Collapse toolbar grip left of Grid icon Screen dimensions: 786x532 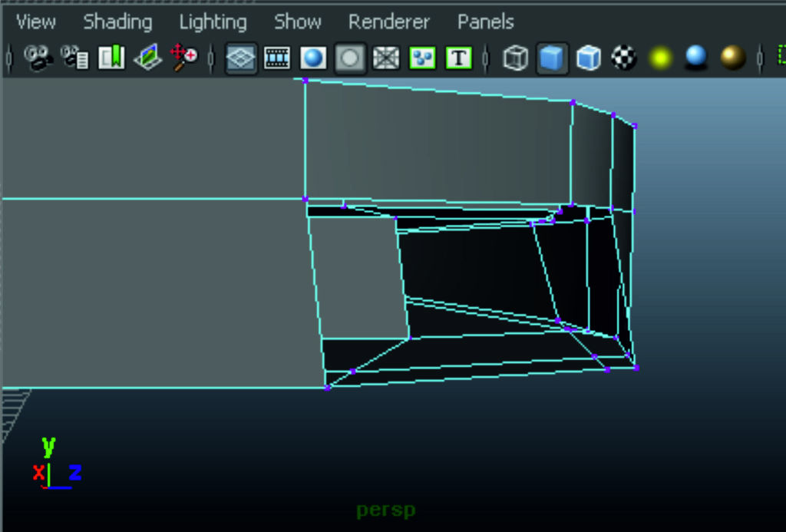click(211, 58)
